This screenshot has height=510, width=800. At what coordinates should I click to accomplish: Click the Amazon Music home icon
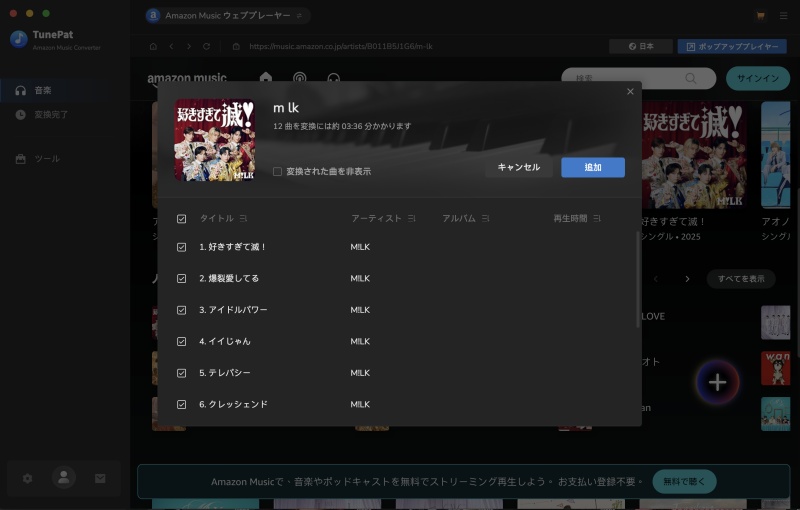(x=266, y=77)
